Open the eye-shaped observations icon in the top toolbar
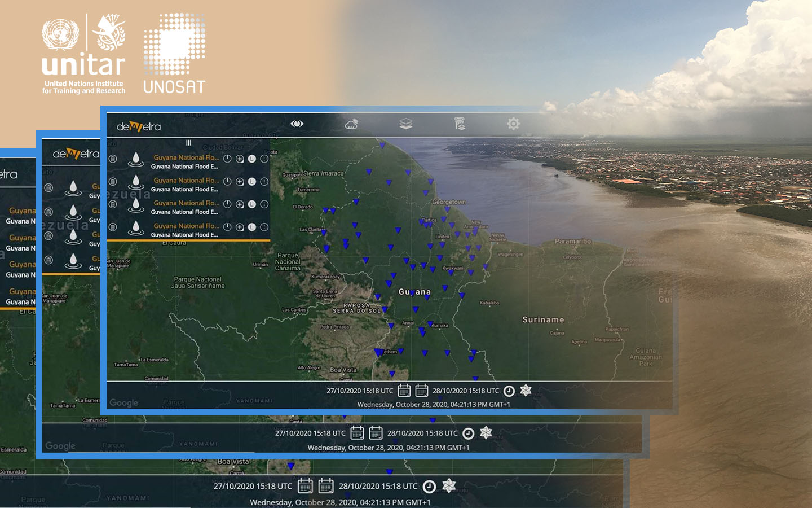812x508 pixels. pos(297,124)
